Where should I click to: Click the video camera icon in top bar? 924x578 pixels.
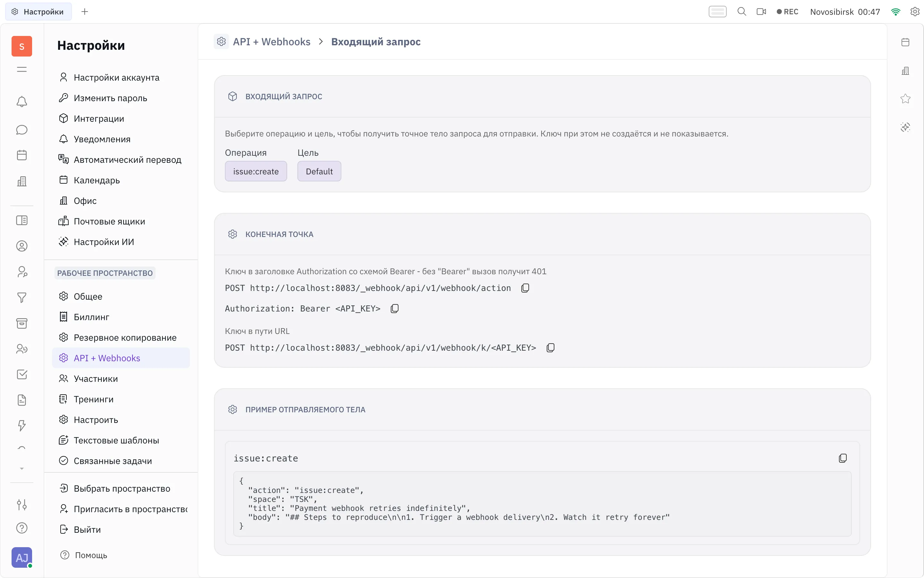(x=761, y=12)
